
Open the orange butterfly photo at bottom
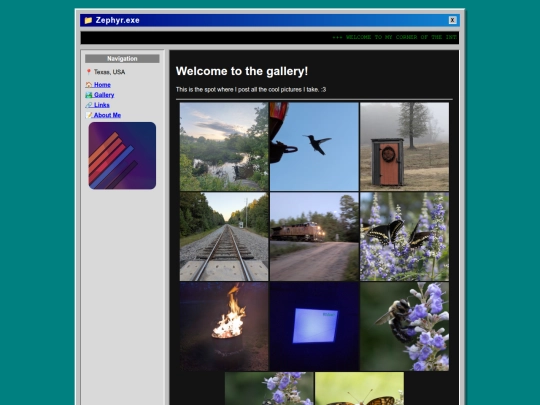click(x=359, y=388)
